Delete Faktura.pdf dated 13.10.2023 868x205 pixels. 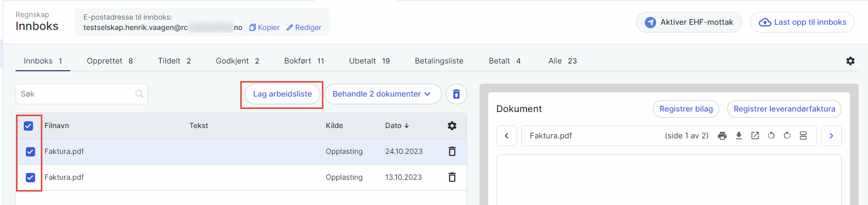[x=452, y=177]
